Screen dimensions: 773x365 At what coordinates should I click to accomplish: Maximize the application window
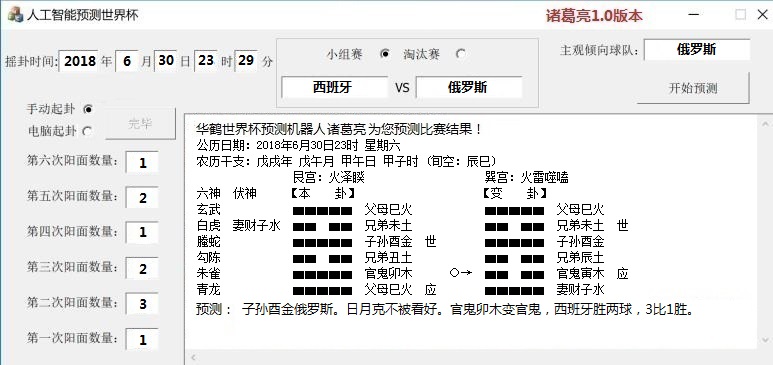[x=740, y=15]
